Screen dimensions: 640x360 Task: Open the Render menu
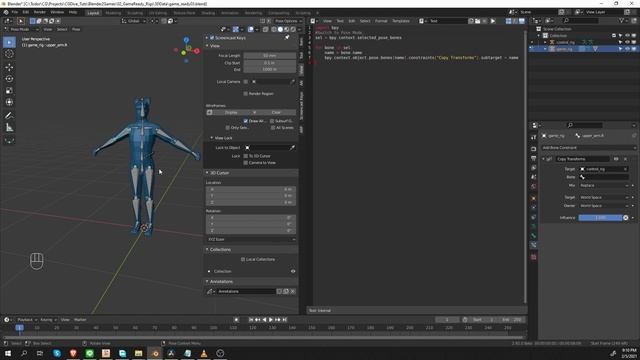click(40, 12)
